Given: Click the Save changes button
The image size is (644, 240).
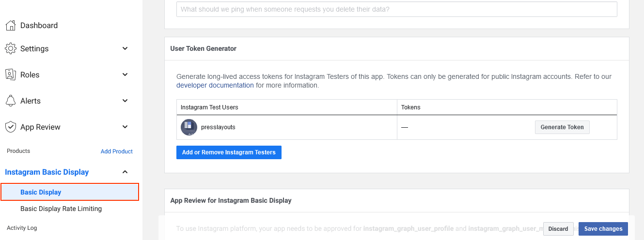Looking at the screenshot, I should [x=603, y=229].
